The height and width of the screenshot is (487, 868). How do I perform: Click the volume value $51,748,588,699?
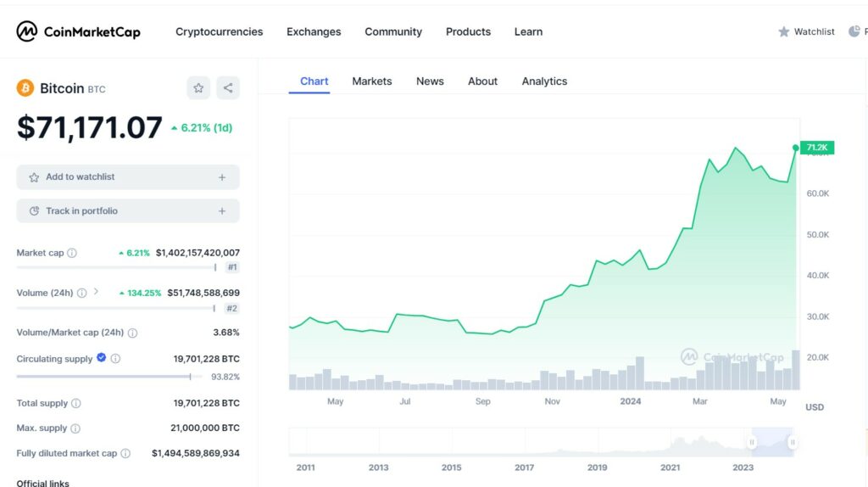[x=203, y=293]
